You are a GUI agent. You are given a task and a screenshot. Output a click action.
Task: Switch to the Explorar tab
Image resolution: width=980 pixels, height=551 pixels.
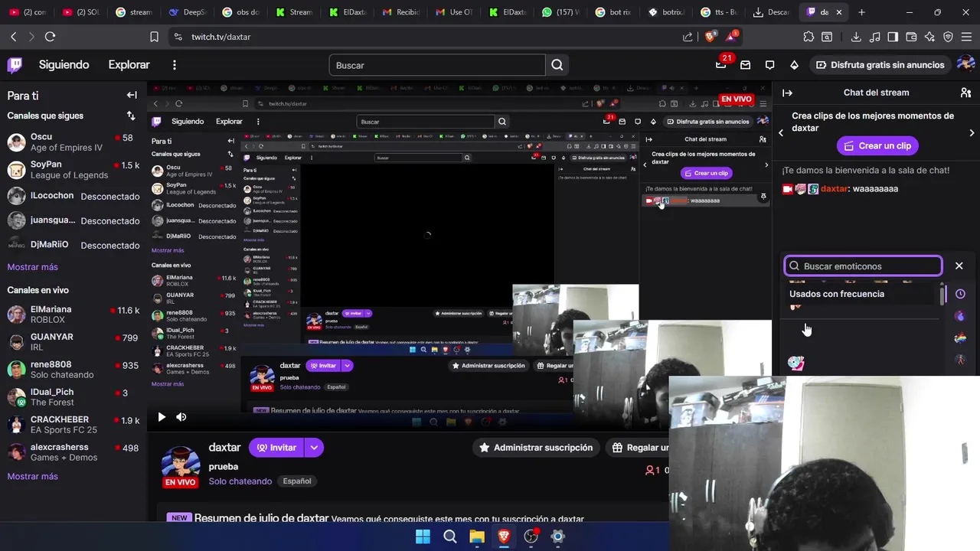click(x=129, y=65)
